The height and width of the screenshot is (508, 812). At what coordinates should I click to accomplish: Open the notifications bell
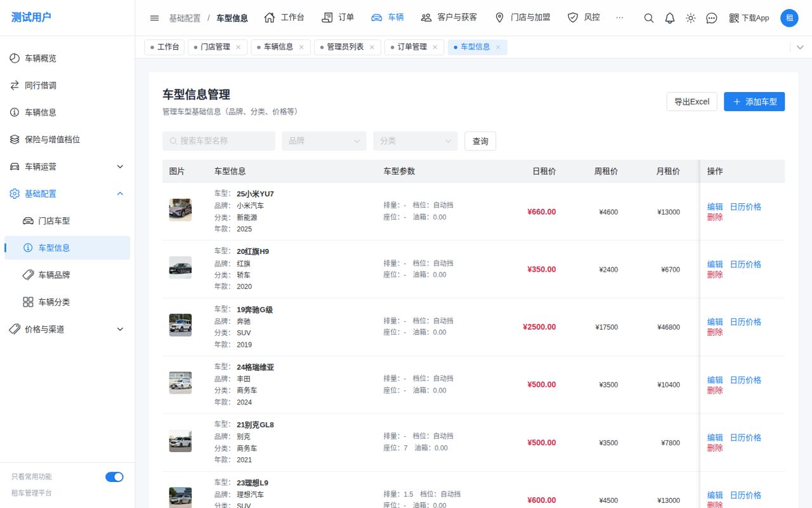(669, 18)
